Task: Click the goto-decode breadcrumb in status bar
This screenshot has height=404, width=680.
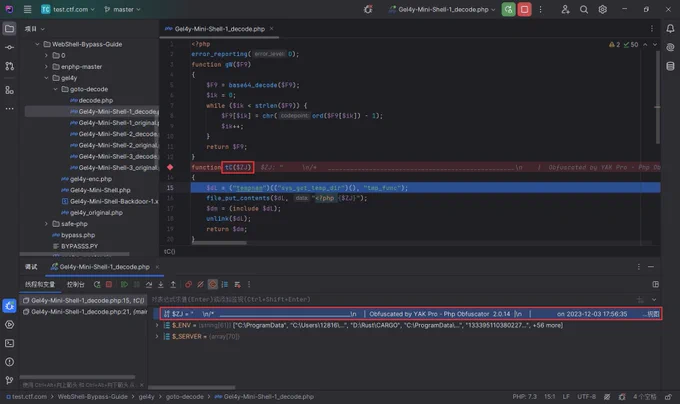Action: coord(184,397)
